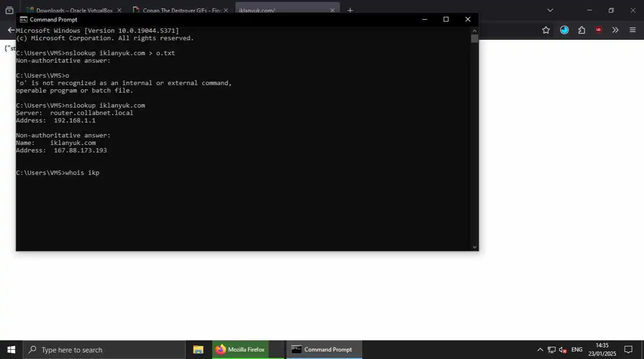Click the Command Prompt scrollbar up arrow
Image resolution: width=644 pixels, height=359 pixels.
pos(475,30)
